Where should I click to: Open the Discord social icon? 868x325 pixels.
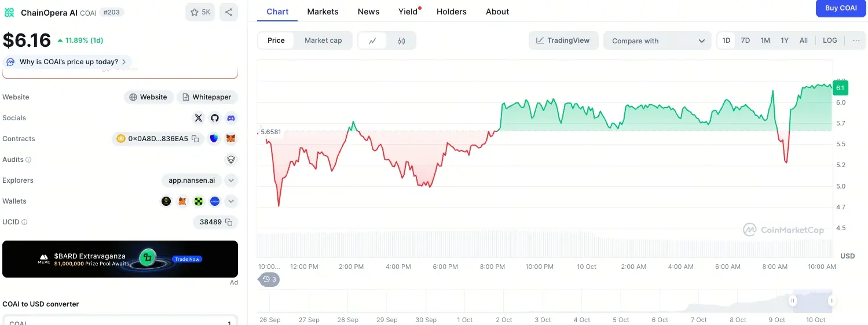tap(231, 118)
